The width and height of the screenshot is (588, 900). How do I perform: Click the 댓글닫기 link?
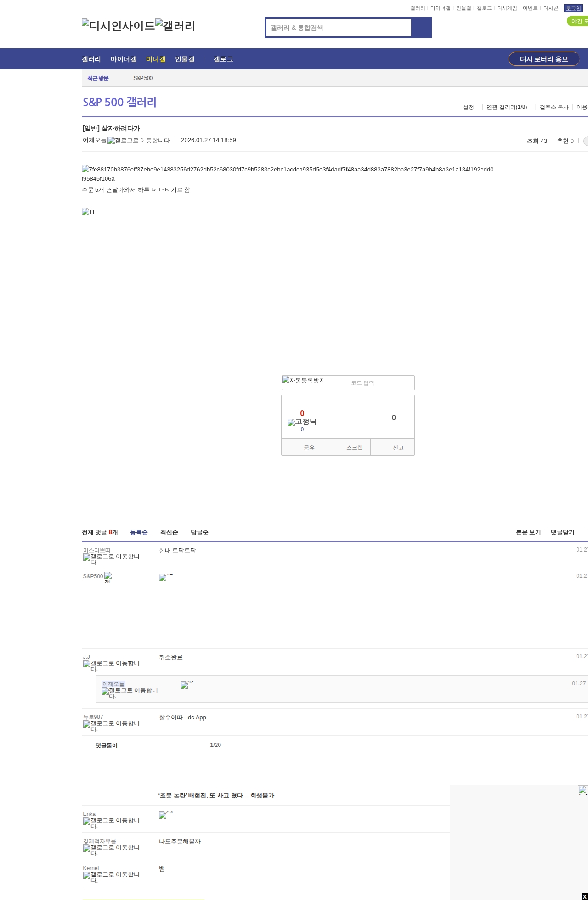[x=563, y=532]
